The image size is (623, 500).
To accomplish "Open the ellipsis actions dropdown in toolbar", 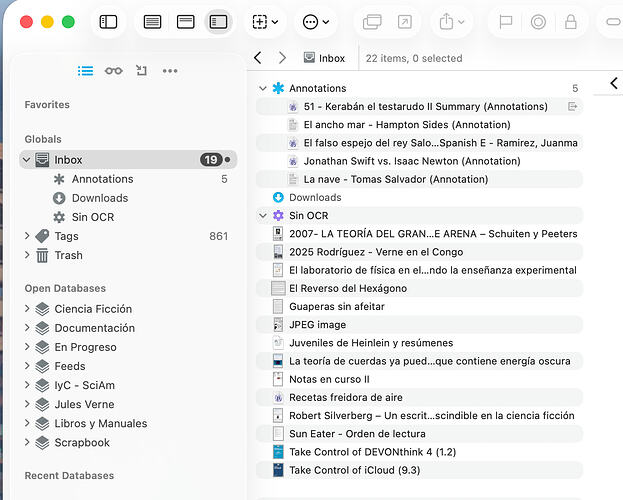I will (x=317, y=22).
